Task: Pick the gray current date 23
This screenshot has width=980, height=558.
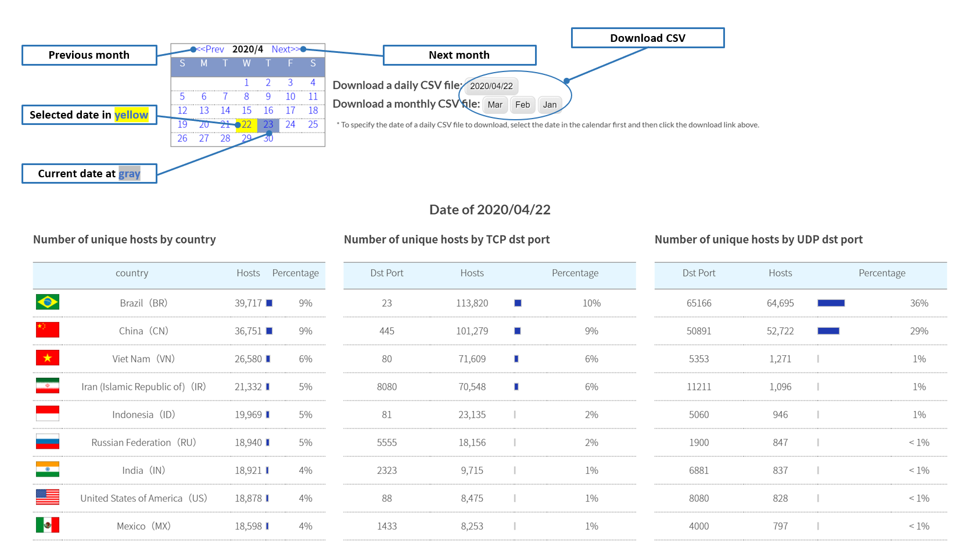Action: tap(268, 124)
